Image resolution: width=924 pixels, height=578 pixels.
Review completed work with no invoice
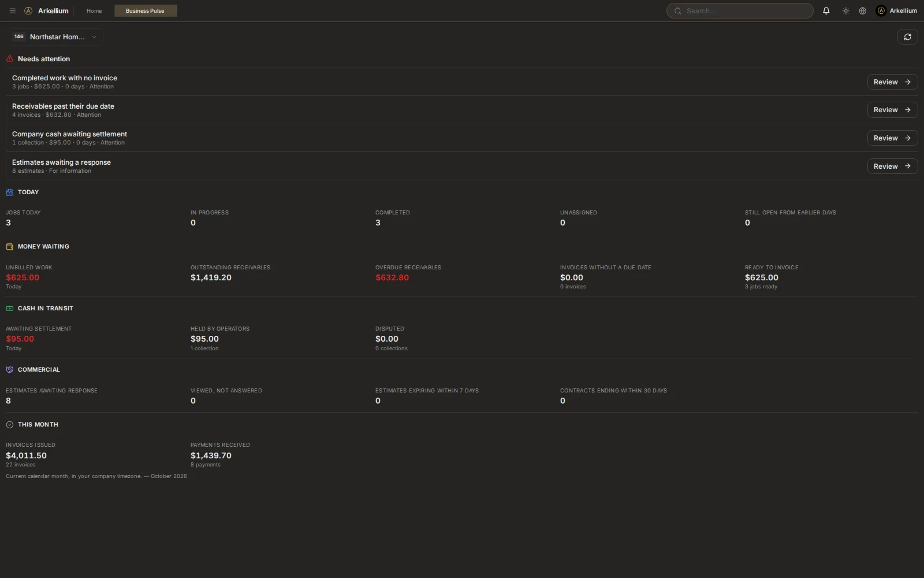(892, 82)
